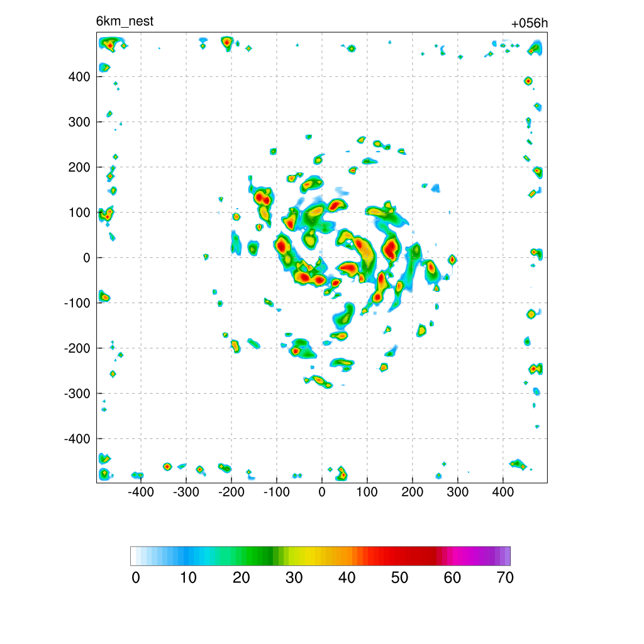Screen dimensions: 644x644
Task: Select the y-axis tick label "-400"
Action: (x=77, y=439)
